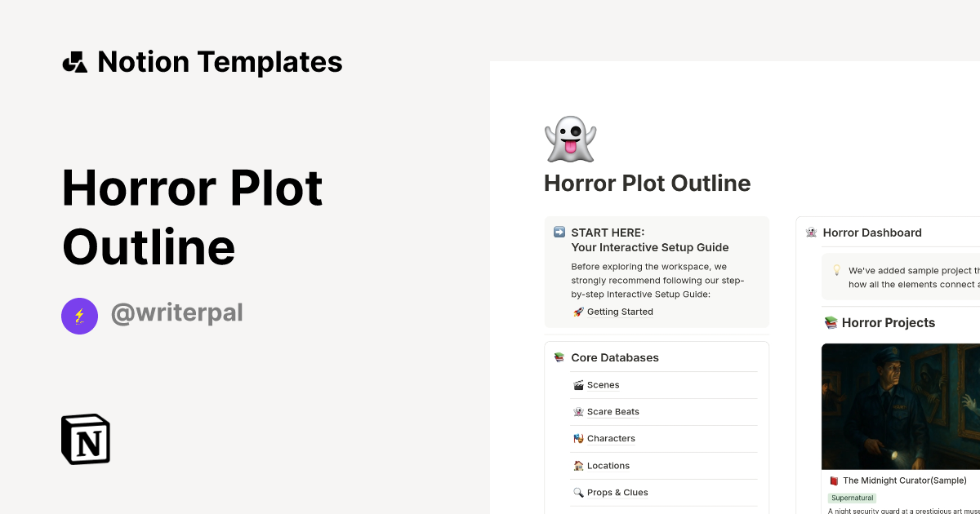Viewport: 980px width, 514px height.
Task: Select the magnifying glass icon beside Props & Clues
Action: [x=578, y=492]
